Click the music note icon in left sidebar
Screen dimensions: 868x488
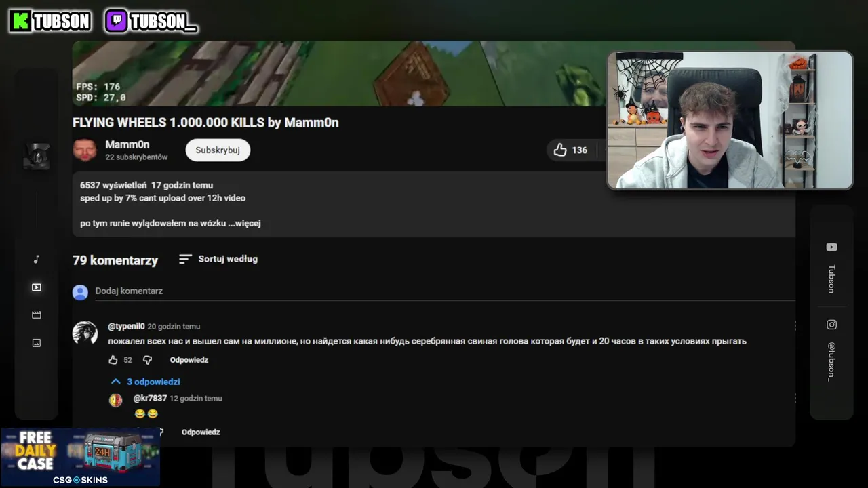[37, 260]
